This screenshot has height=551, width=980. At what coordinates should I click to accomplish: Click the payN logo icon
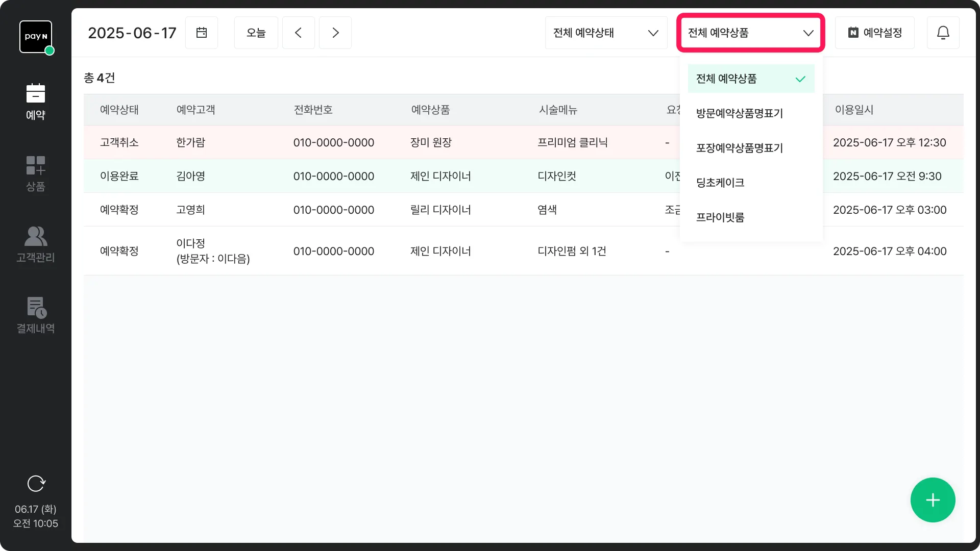36,37
